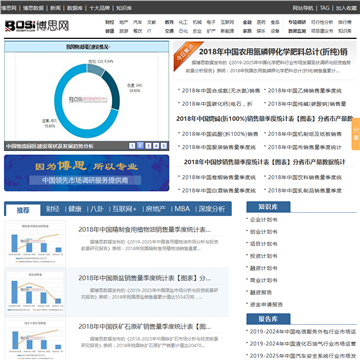
Task: Click the 报告库 sidebar section header
Action: [x=268, y=319]
